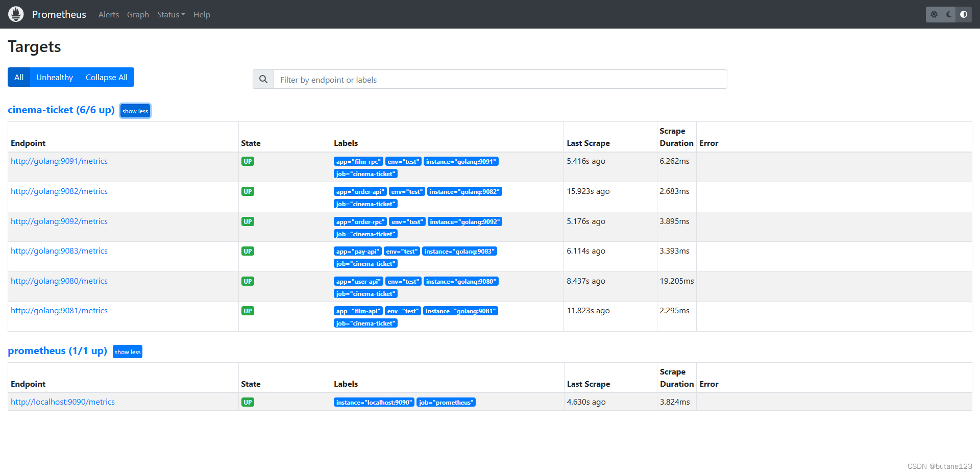
Task: Click the UP badge for localhost:9090
Action: 248,402
